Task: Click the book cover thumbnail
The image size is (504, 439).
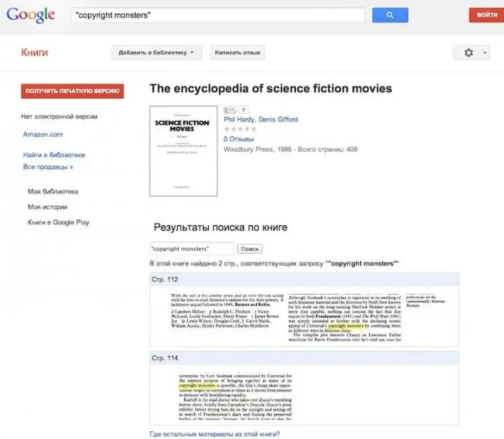Action: click(x=183, y=151)
